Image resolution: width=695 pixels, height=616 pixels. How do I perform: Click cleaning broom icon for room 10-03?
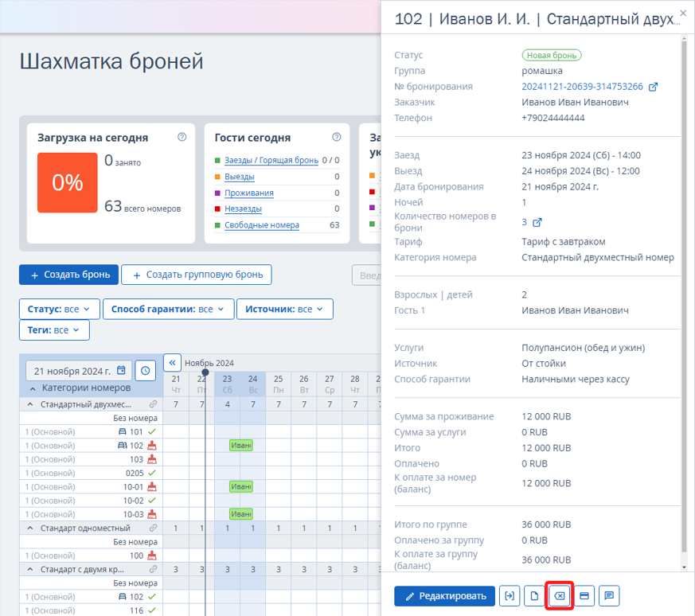[x=152, y=514]
